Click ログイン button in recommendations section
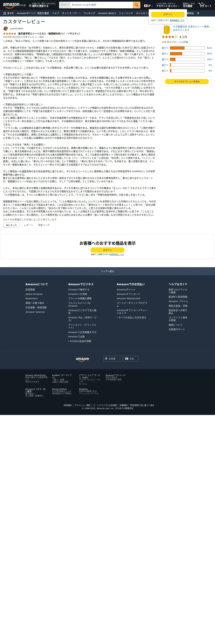Screen dimensions: 215x644 coord(107,250)
